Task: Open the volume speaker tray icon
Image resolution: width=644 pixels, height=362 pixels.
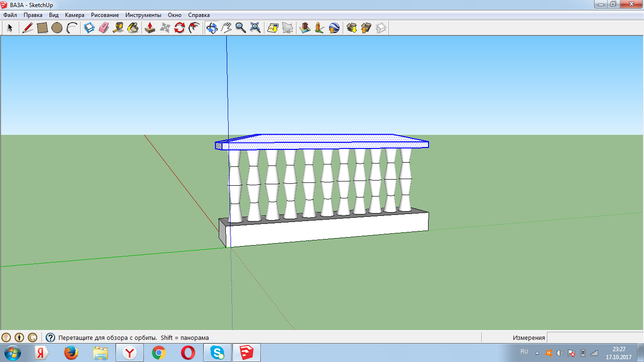Action: 560,353
